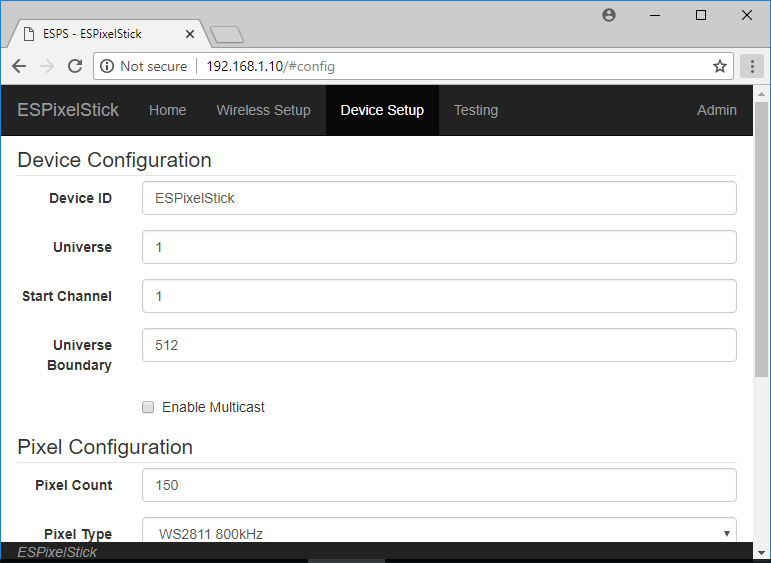The image size is (771, 563).
Task: Open a new browser tab
Action: [227, 34]
